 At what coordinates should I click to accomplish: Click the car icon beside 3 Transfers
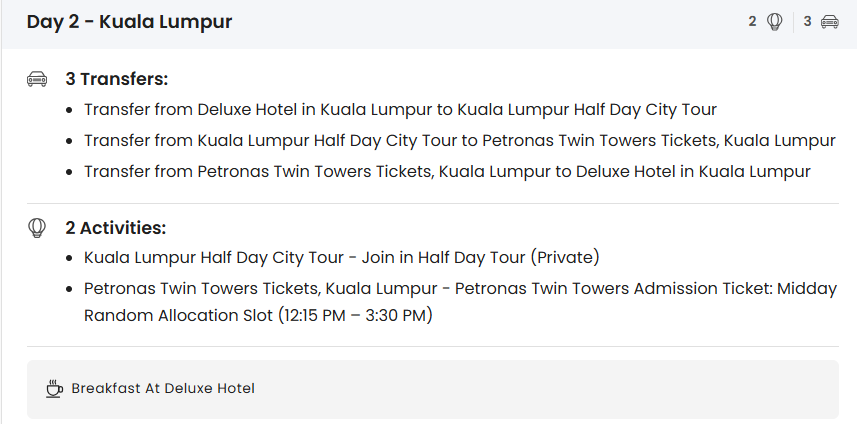[x=37, y=79]
